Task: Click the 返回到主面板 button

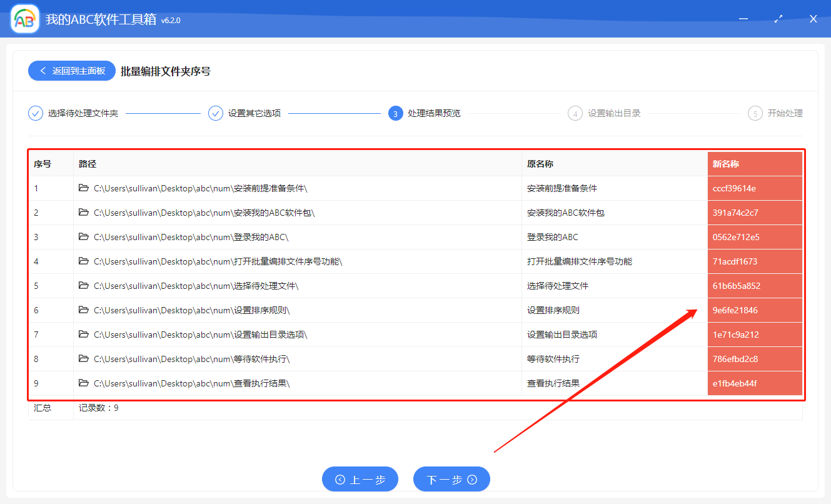Action: 71,71
